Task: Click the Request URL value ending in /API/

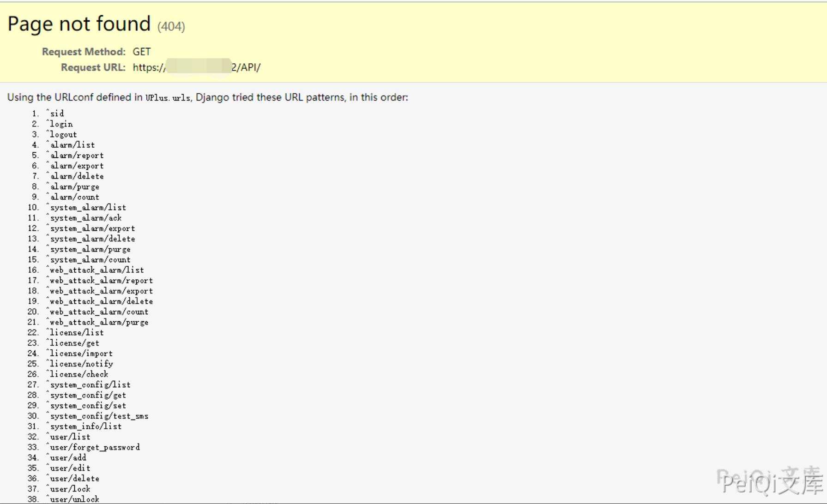Action: pos(196,67)
